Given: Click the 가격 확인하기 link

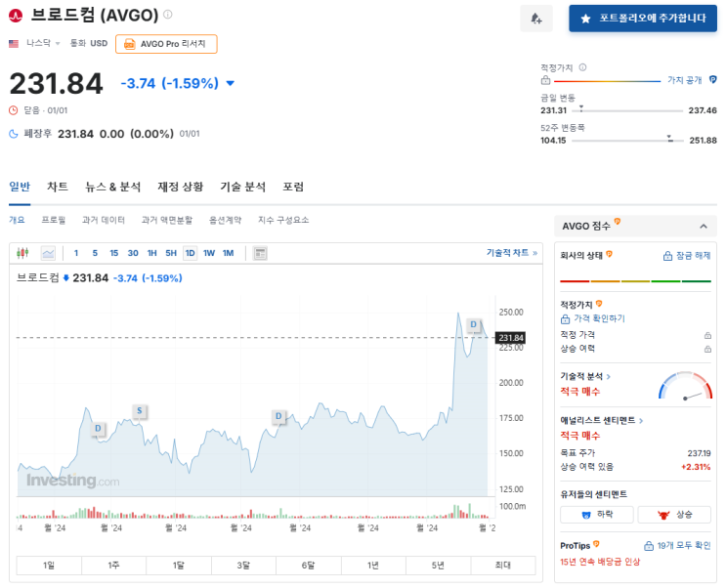Looking at the screenshot, I should coord(593,318).
